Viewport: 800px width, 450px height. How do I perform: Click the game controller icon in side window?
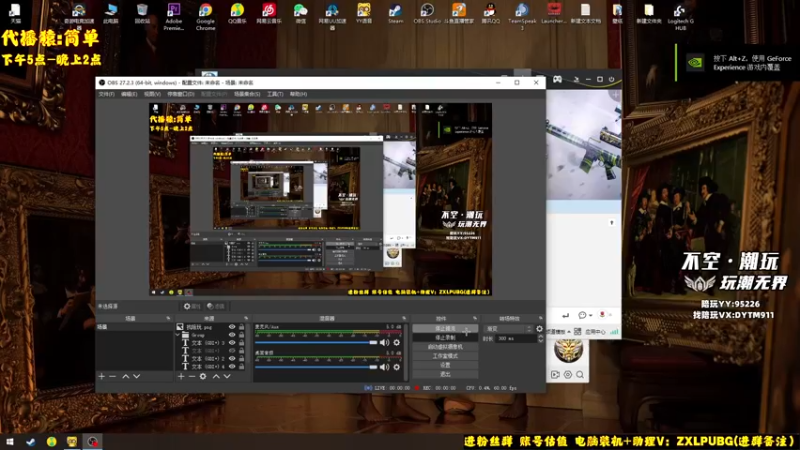pyautogui.click(x=557, y=79)
